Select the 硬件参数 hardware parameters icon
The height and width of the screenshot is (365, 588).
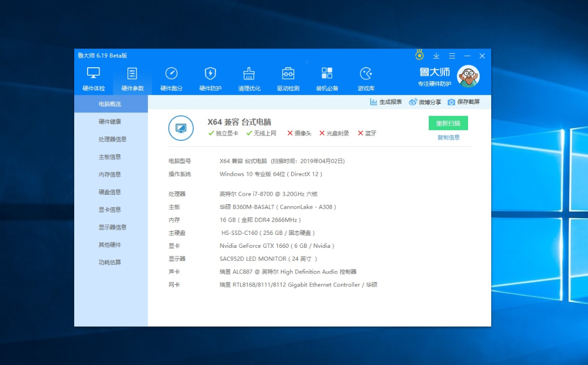click(x=132, y=73)
